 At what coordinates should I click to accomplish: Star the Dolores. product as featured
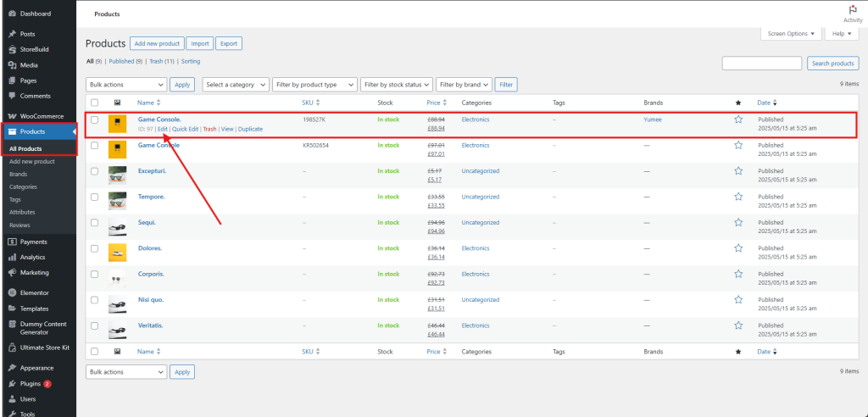click(738, 248)
